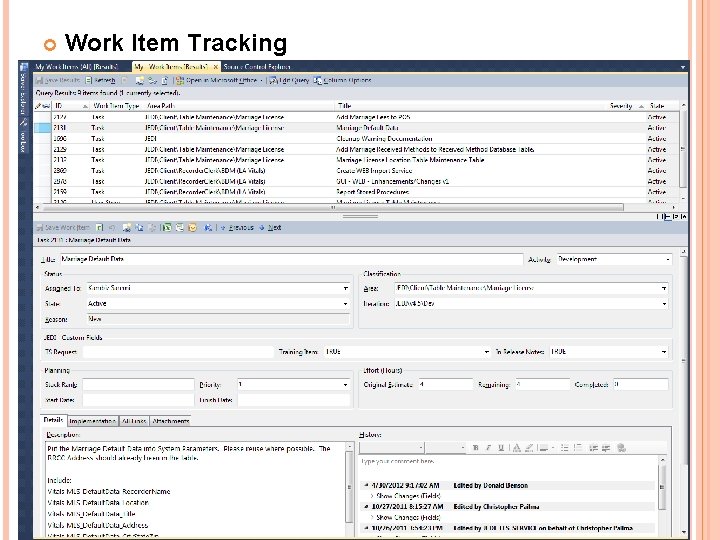Viewport: 720px width, 540px height.
Task: Sort results by ID column header
Action: click(71, 106)
